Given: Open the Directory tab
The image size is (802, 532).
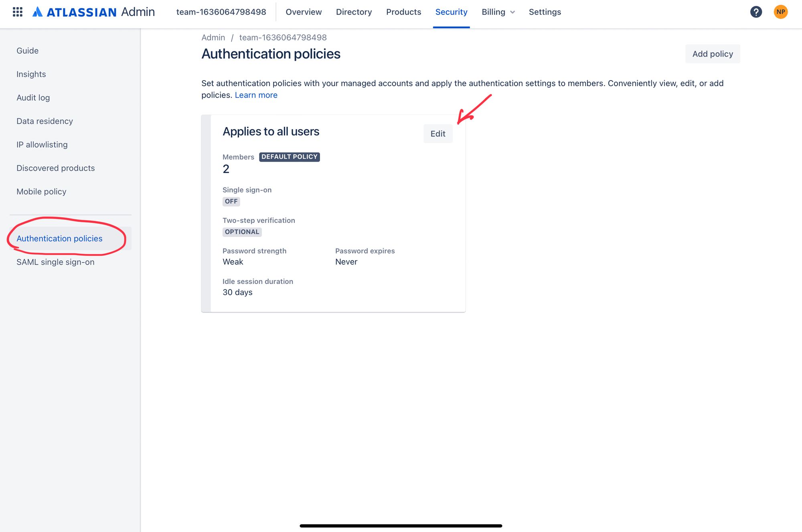Looking at the screenshot, I should (354, 12).
